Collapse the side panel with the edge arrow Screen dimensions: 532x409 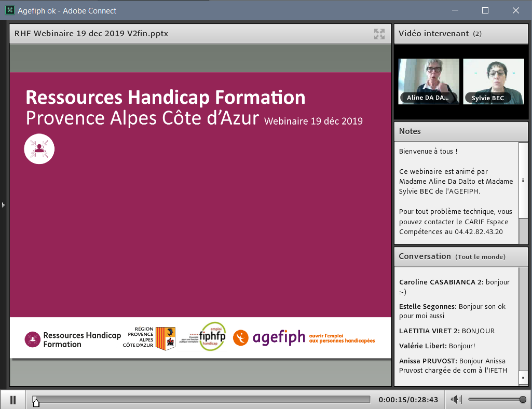(3, 204)
